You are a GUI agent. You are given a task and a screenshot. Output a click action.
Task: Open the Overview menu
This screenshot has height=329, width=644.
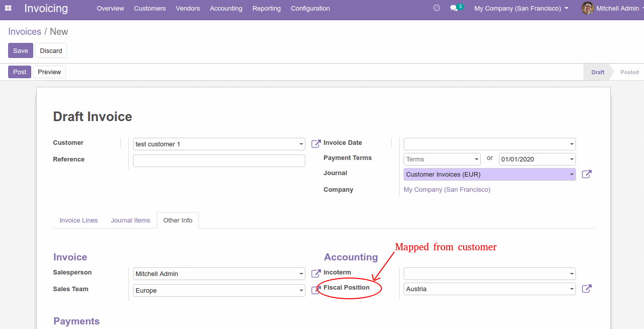(110, 9)
